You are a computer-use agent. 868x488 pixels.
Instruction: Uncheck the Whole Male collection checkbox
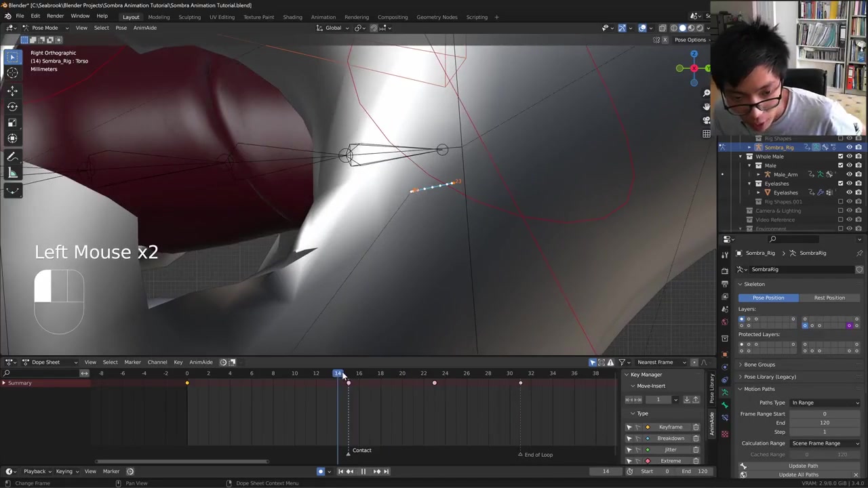(x=841, y=157)
